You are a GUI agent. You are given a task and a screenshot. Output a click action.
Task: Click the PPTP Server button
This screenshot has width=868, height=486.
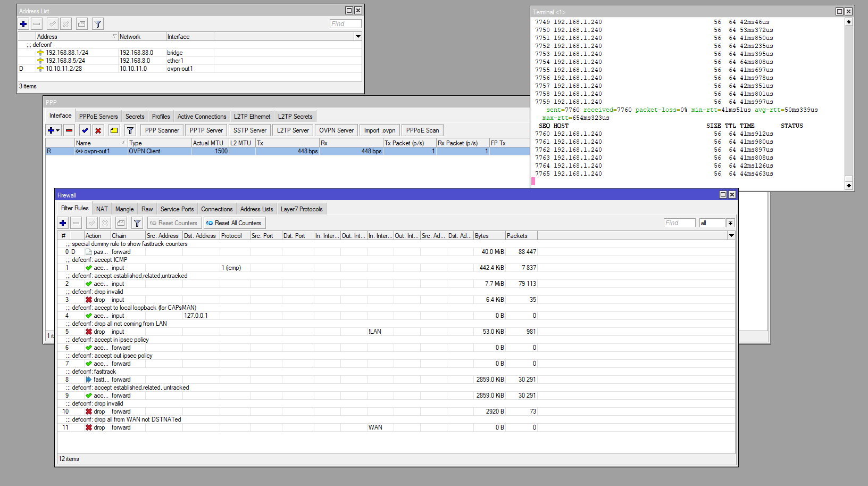click(x=206, y=130)
